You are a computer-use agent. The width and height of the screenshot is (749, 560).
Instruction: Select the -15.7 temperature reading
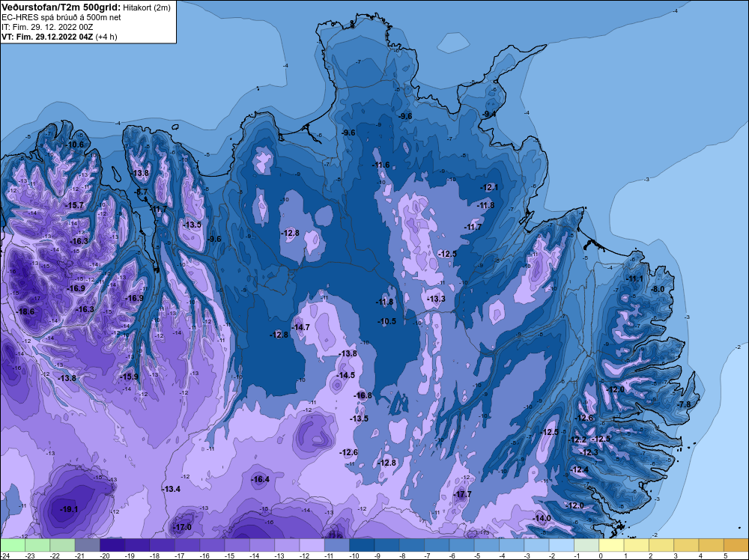(74, 205)
